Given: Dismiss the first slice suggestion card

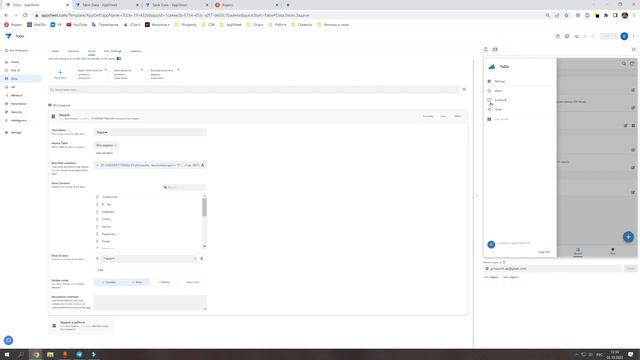Looking at the screenshot, I should tap(106, 70).
